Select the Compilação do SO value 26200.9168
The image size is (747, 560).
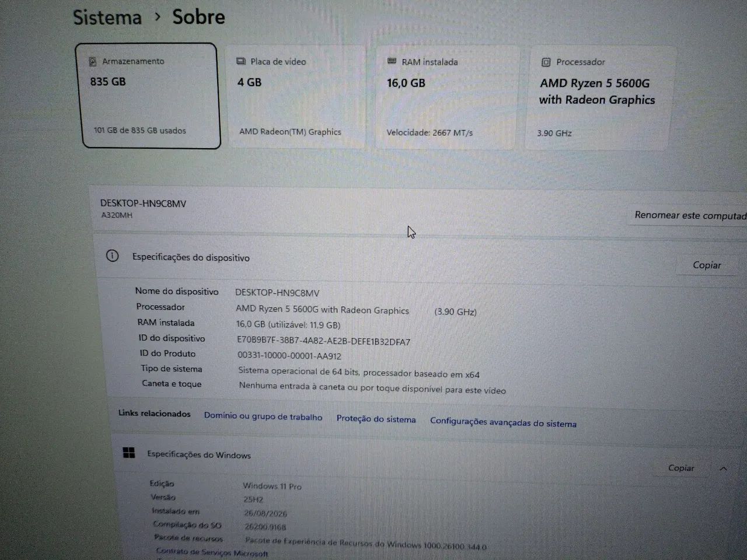coord(265,527)
